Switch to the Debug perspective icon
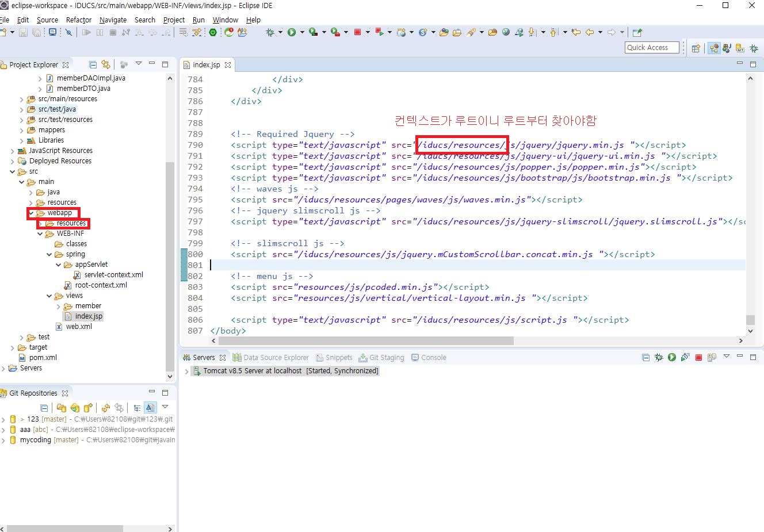This screenshot has height=532, width=764. tap(754, 48)
